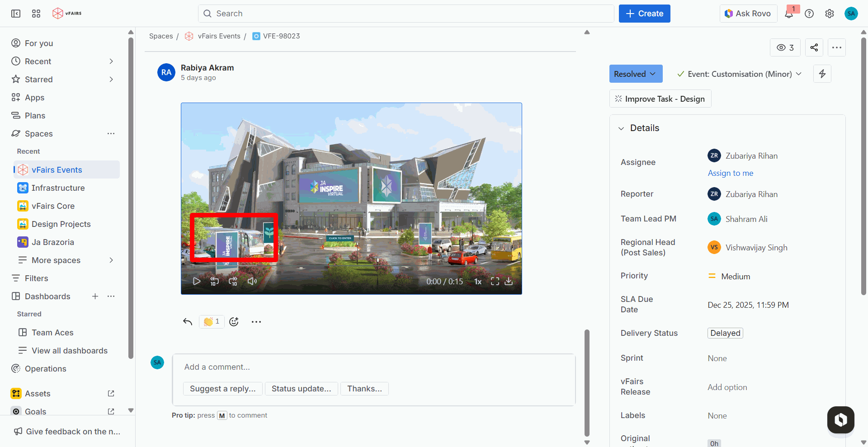Open the notifications bell
This screenshot has height=447, width=868.
click(789, 14)
